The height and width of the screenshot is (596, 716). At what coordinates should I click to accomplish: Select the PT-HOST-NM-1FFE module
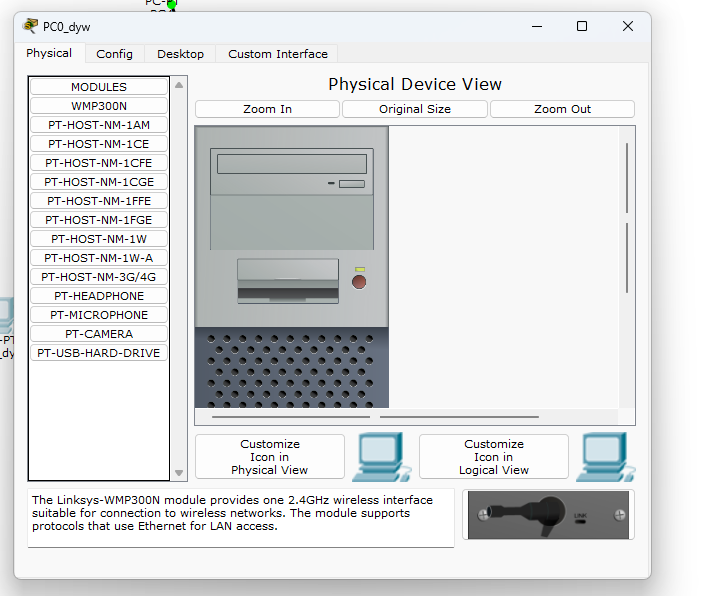99,201
